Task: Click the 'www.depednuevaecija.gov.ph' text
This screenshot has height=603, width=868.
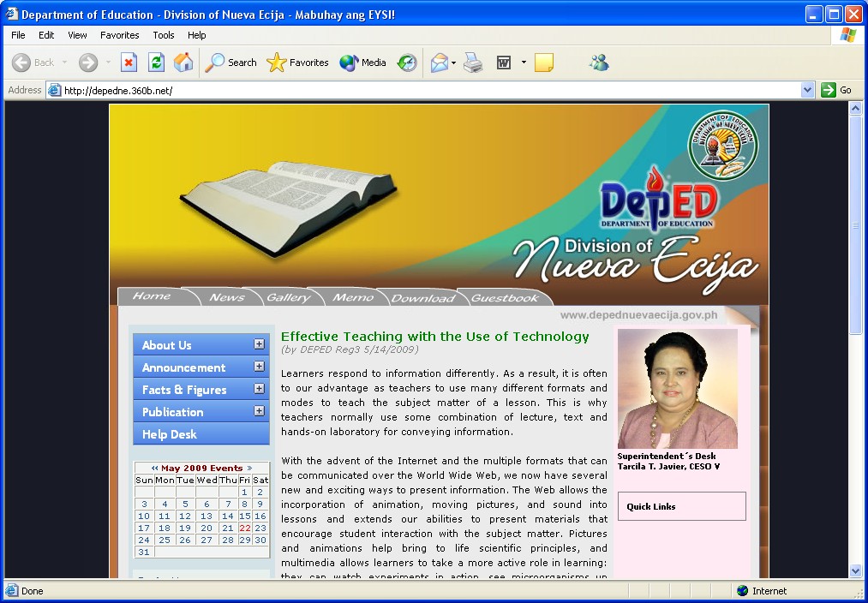Action: pyautogui.click(x=638, y=315)
